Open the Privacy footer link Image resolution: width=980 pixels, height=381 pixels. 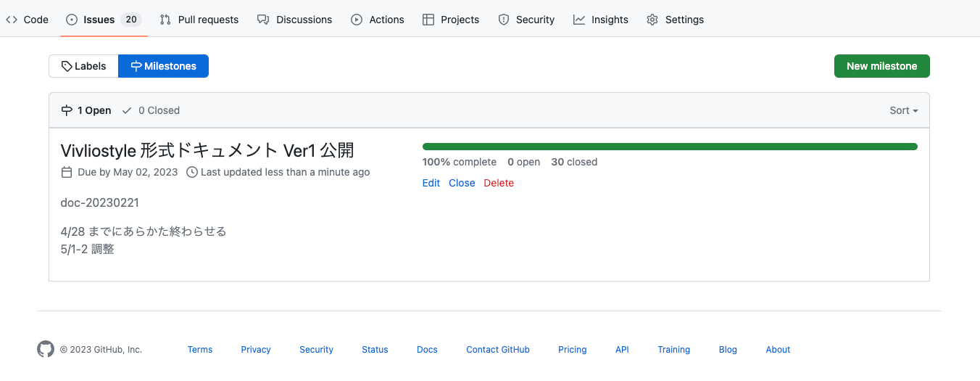[256, 350]
